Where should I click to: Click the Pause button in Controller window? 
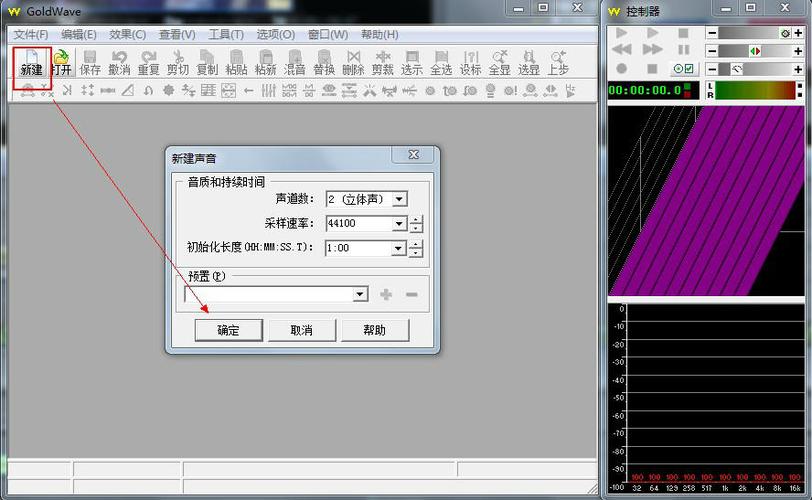[684, 49]
